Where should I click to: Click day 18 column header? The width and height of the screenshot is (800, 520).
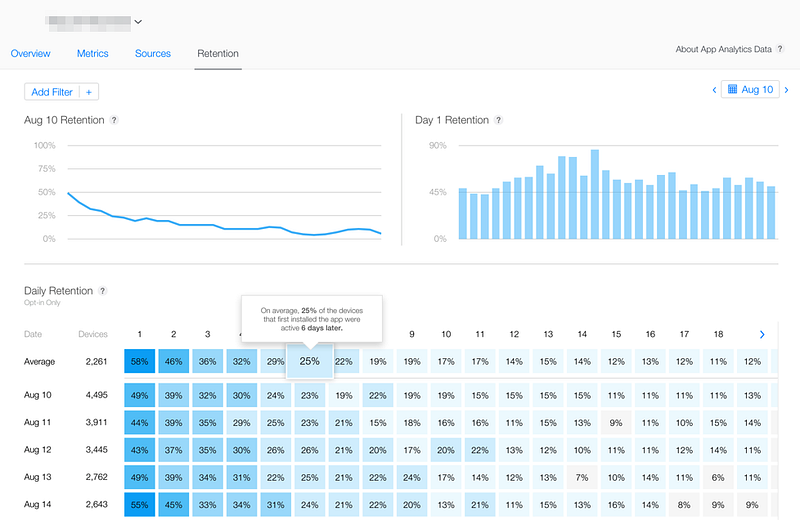(718, 334)
